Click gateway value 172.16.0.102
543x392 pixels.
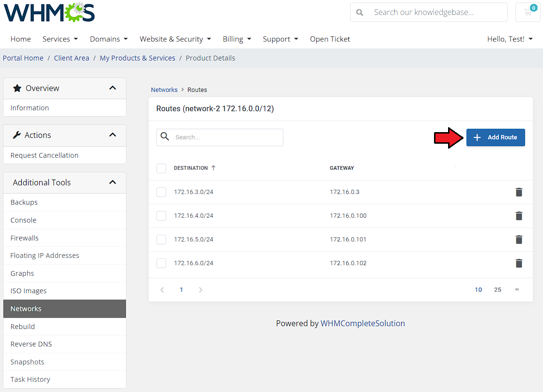[348, 263]
